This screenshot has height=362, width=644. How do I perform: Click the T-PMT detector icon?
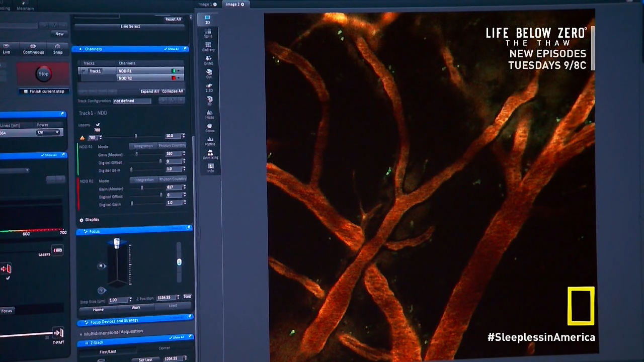[58, 333]
